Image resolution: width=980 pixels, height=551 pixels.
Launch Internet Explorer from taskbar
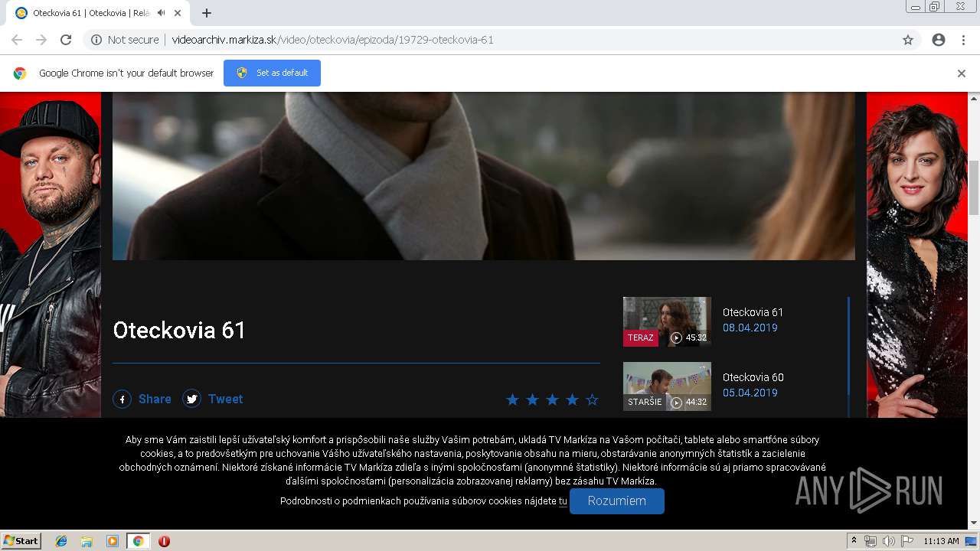pyautogui.click(x=61, y=541)
